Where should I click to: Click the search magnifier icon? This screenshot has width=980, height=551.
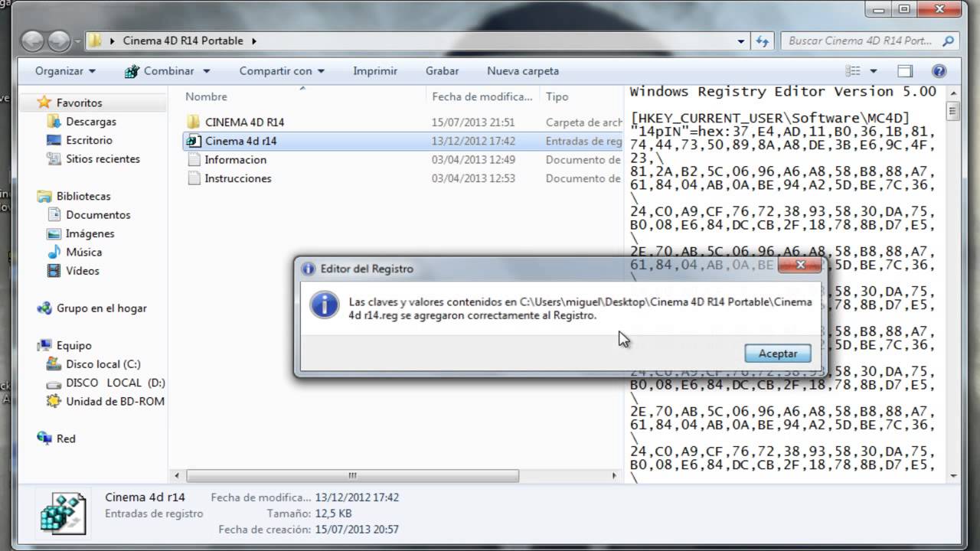tap(949, 41)
